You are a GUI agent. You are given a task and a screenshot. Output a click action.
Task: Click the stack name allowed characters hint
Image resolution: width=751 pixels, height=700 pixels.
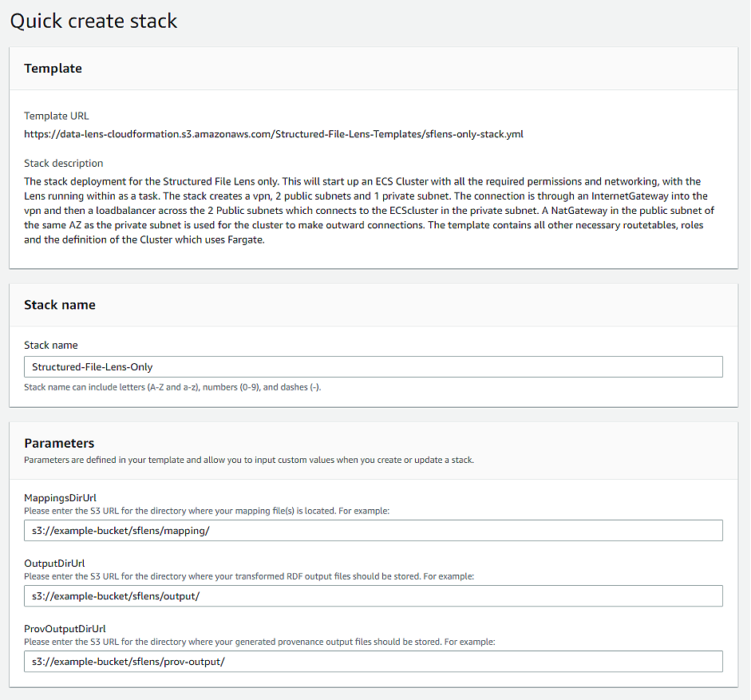(x=172, y=387)
